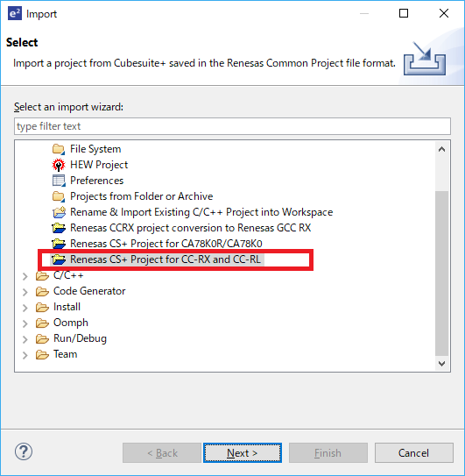
Task: Click the type filter text field
Action: tap(232, 126)
